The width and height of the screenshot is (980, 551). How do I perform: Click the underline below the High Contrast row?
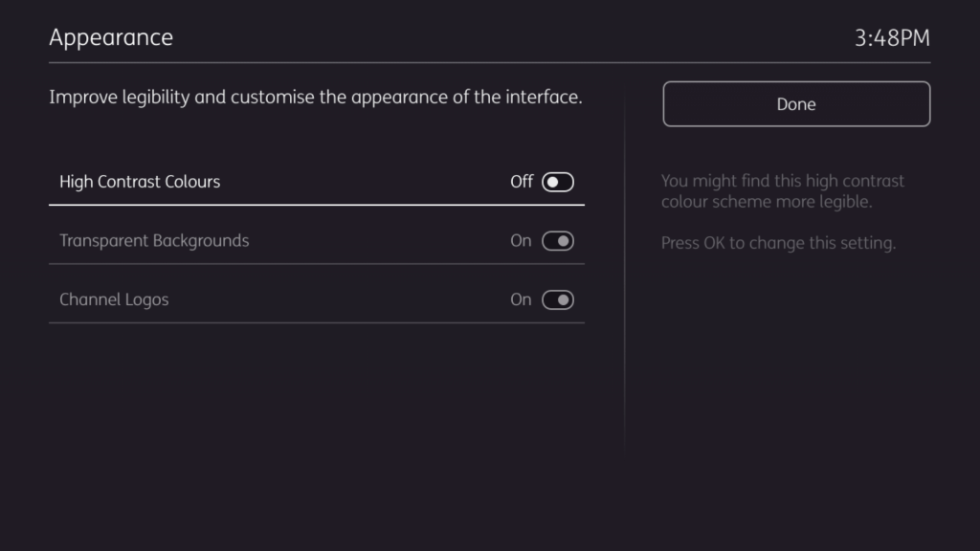coord(316,205)
